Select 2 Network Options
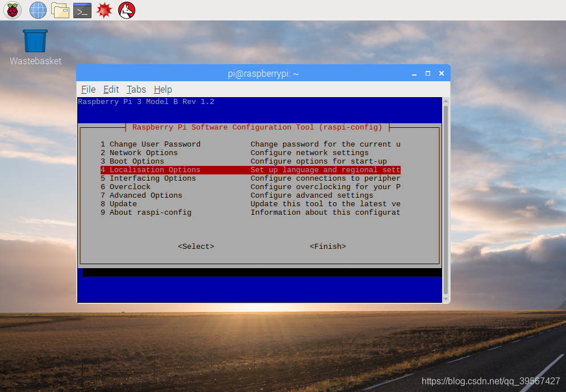 [251, 153]
